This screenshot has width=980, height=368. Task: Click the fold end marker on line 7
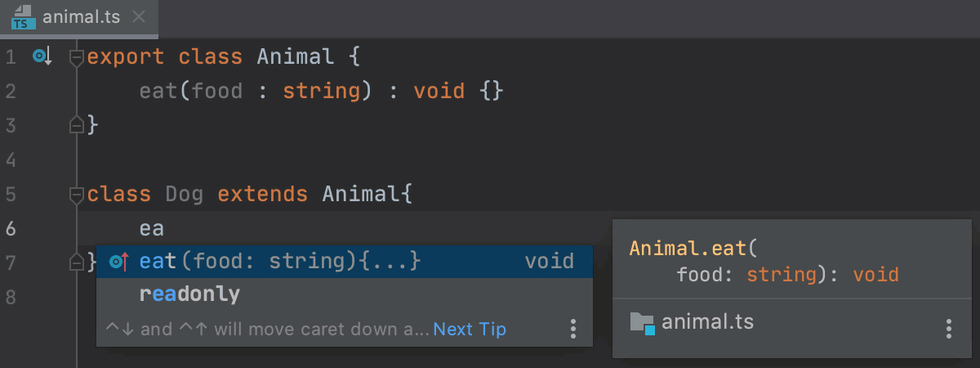77,263
